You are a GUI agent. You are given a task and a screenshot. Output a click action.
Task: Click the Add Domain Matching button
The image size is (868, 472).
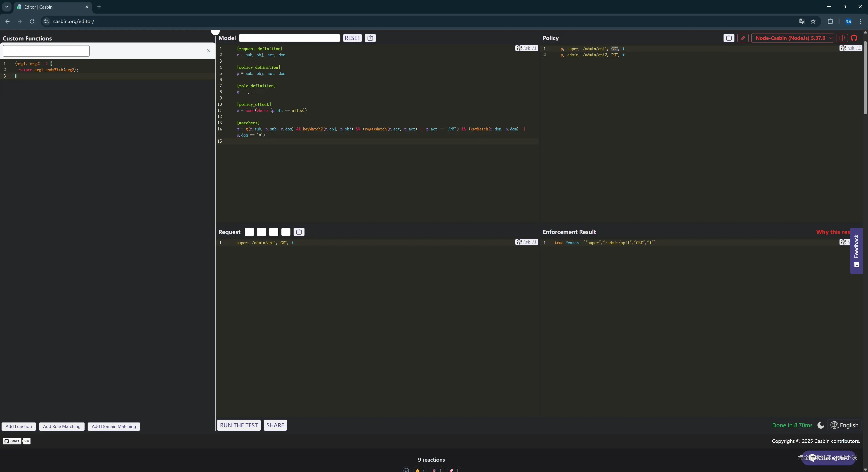113,426
